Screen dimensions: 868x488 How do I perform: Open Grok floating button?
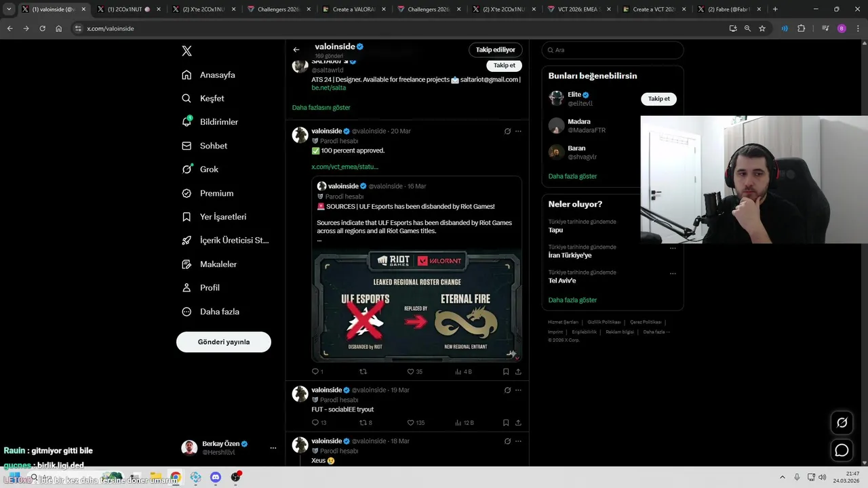click(842, 423)
